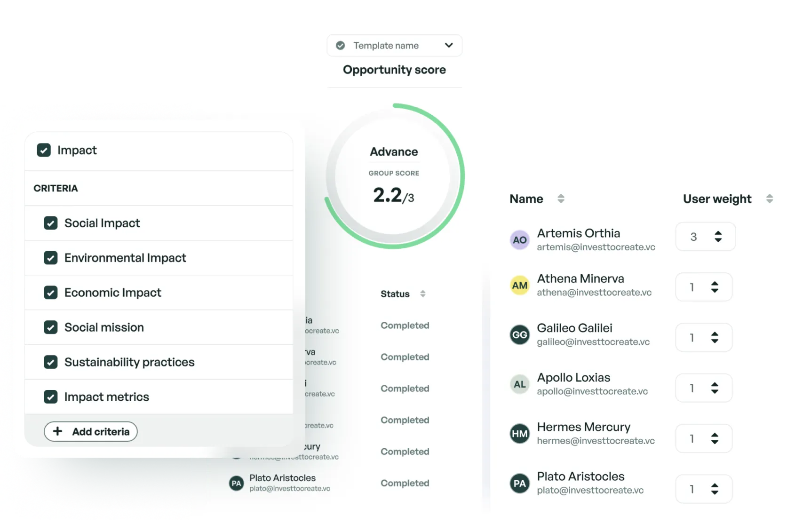Click Apollo Loxias's AL avatar icon
This screenshot has height=532, width=803.
(x=519, y=384)
